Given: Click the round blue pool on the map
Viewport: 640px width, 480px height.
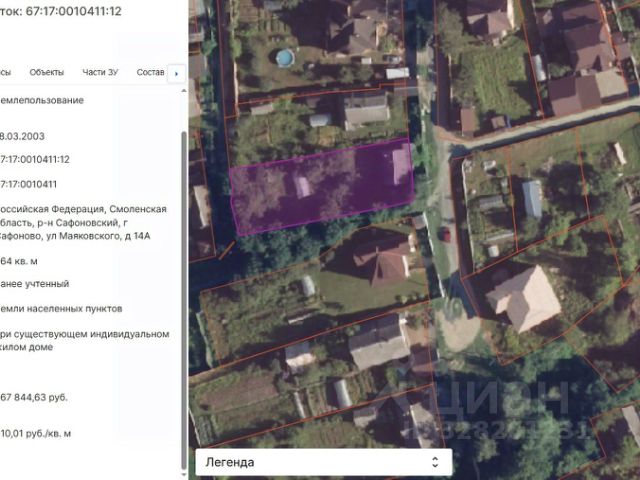Looking at the screenshot, I should 285,57.
